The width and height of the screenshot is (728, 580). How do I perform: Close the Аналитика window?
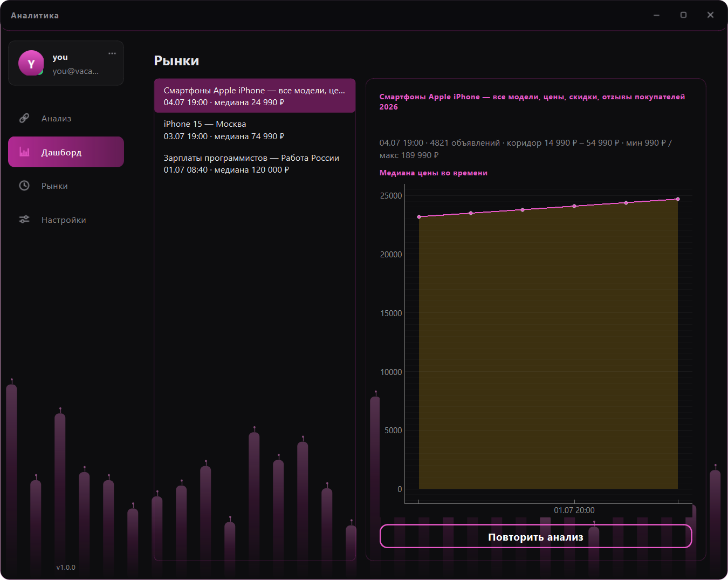[x=710, y=15]
